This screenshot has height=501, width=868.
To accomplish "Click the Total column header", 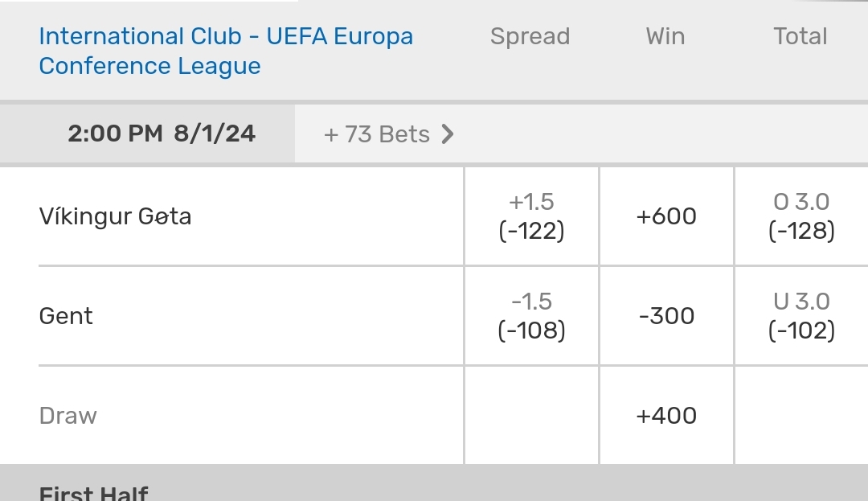I will [800, 36].
